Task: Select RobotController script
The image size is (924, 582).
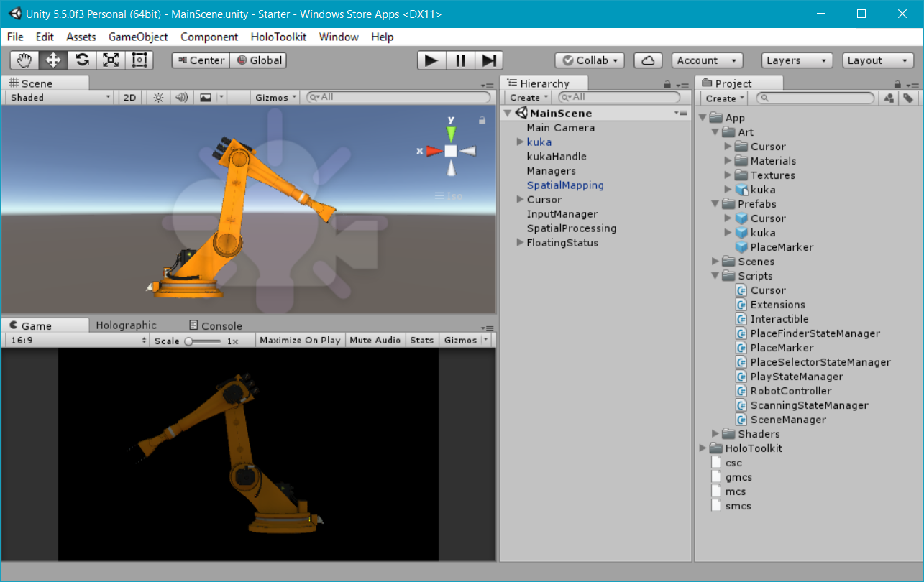Action: click(x=784, y=391)
